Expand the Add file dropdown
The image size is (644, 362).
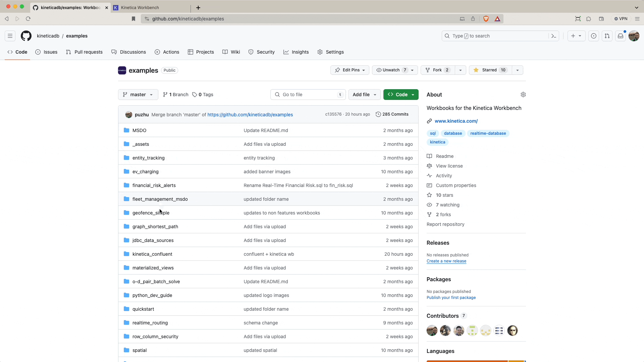(364, 95)
